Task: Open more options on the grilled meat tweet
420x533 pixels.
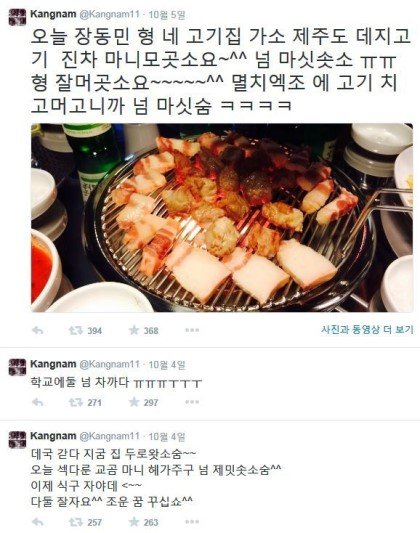Action: pos(192,330)
